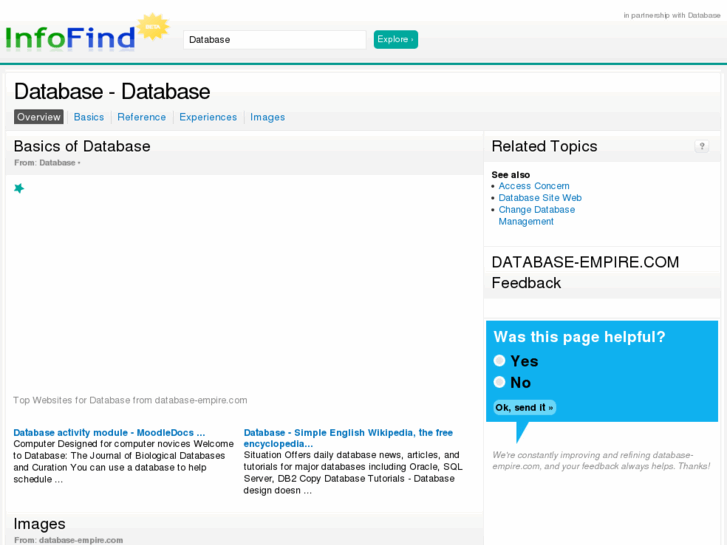727x545 pixels.
Task: Click the 'Related Topics' heading
Action: click(544, 147)
